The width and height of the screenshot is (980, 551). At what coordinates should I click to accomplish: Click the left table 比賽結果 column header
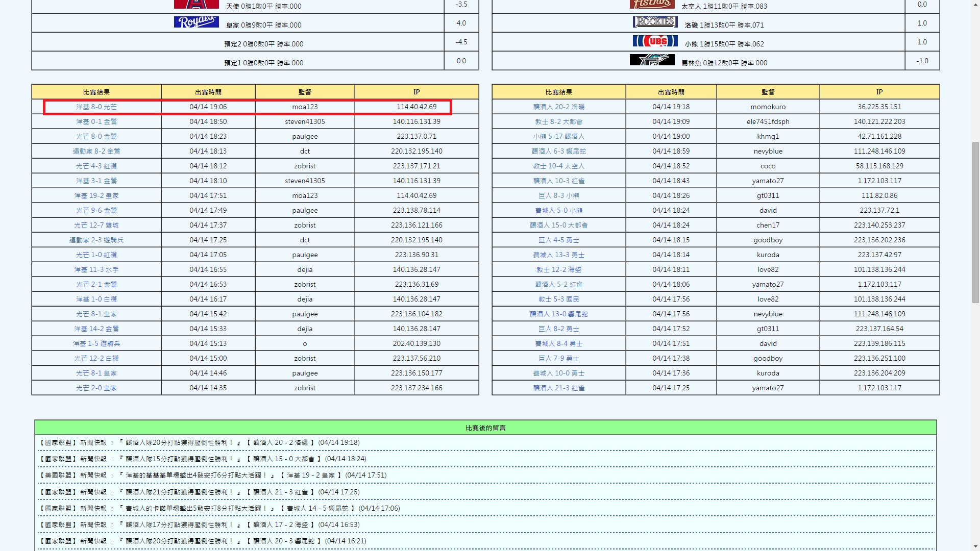[x=96, y=92]
